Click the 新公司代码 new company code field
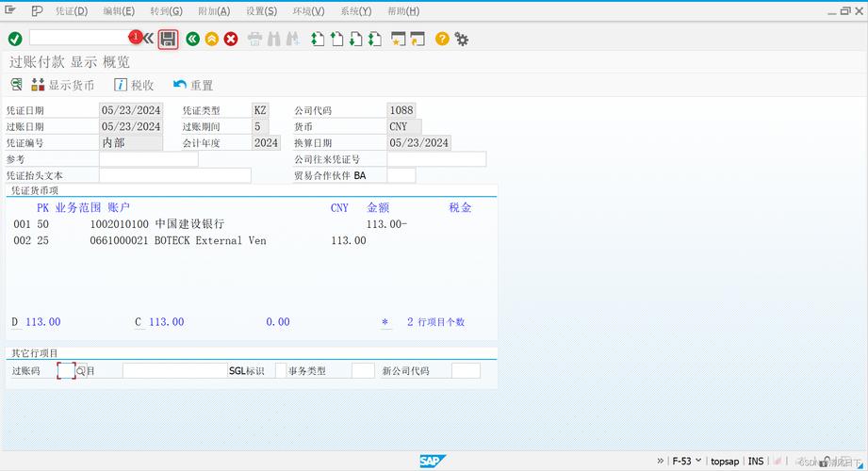 [x=466, y=370]
